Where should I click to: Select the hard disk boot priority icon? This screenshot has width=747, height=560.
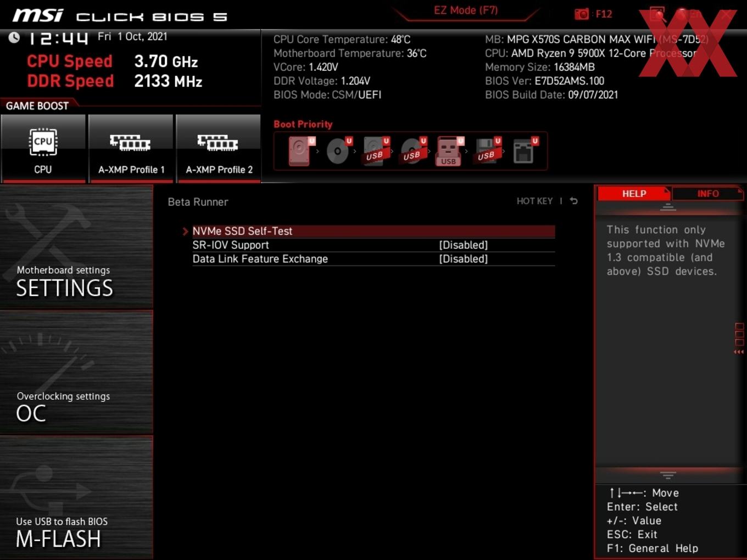[x=301, y=150]
